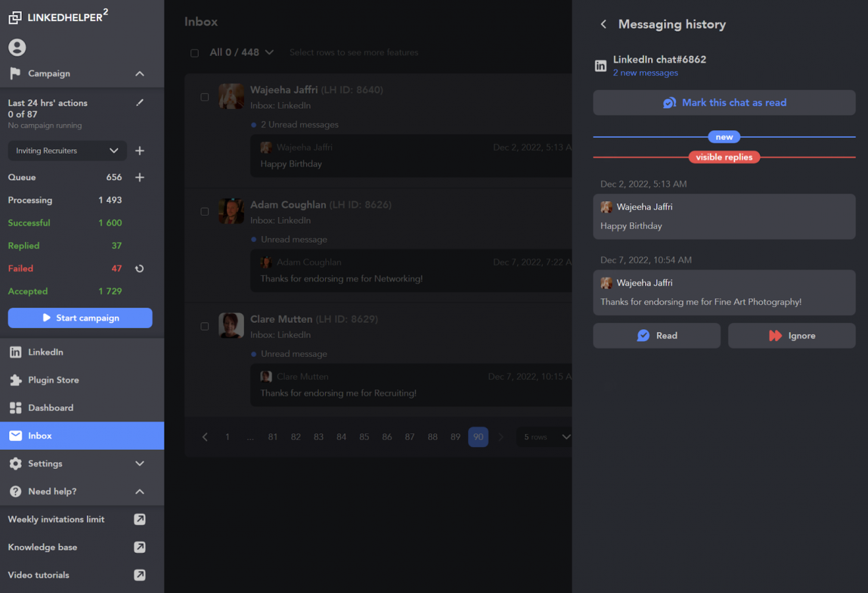Open the profile account icon
This screenshot has height=593, width=868.
tap(16, 47)
